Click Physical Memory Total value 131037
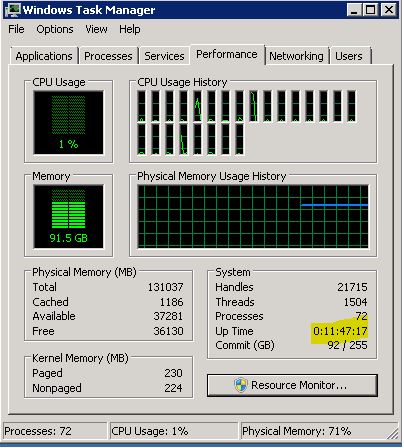Image resolution: width=404 pixels, height=448 pixels. pyautogui.click(x=165, y=287)
